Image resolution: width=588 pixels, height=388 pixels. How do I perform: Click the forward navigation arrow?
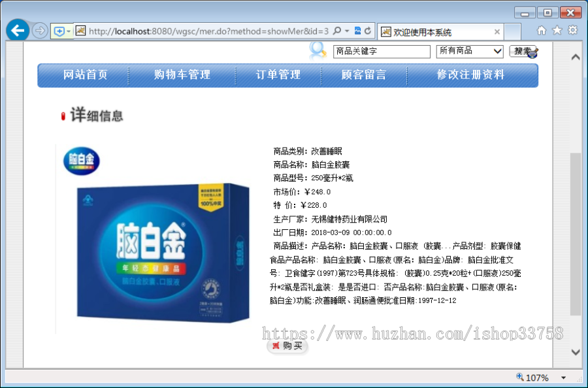click(39, 30)
